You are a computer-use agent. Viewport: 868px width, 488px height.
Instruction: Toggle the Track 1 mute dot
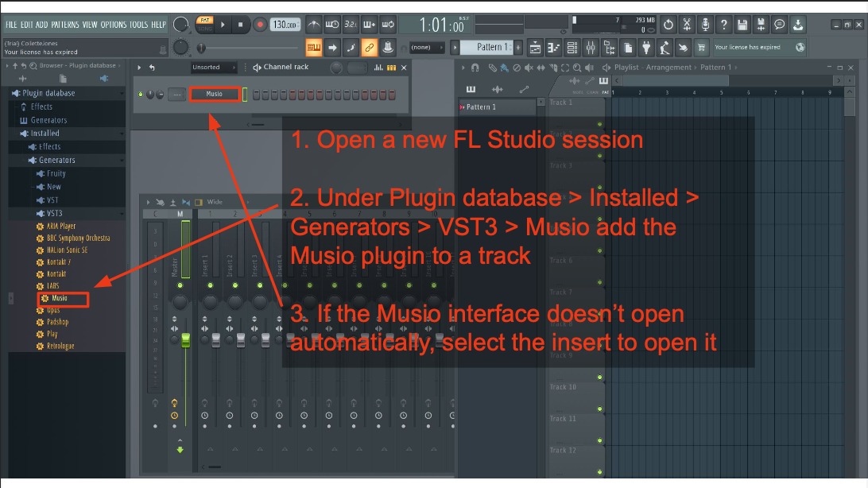599,124
